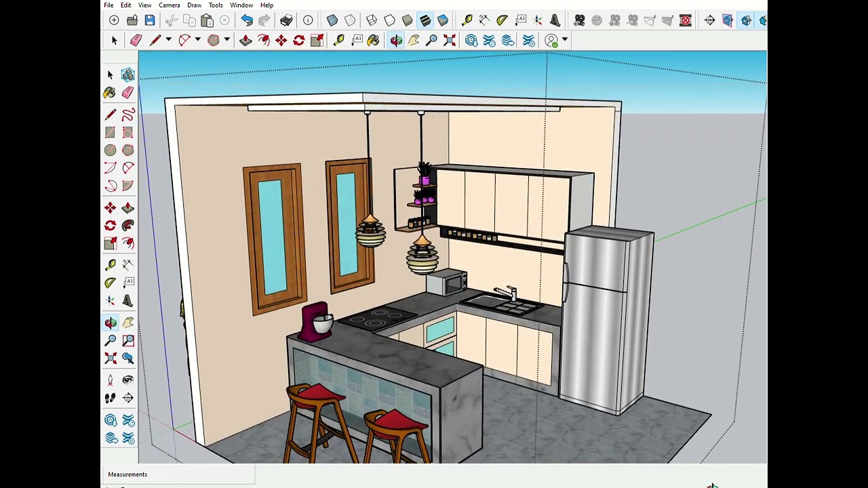Select the Axes tool in top toolbar
Image resolution: width=868 pixels, height=488 pixels.
(x=538, y=20)
